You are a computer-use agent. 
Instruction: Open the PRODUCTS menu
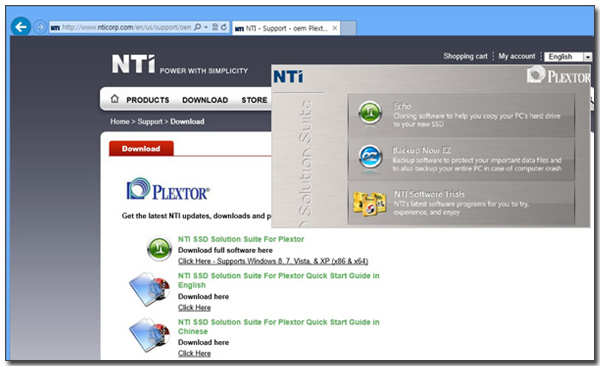(x=148, y=100)
